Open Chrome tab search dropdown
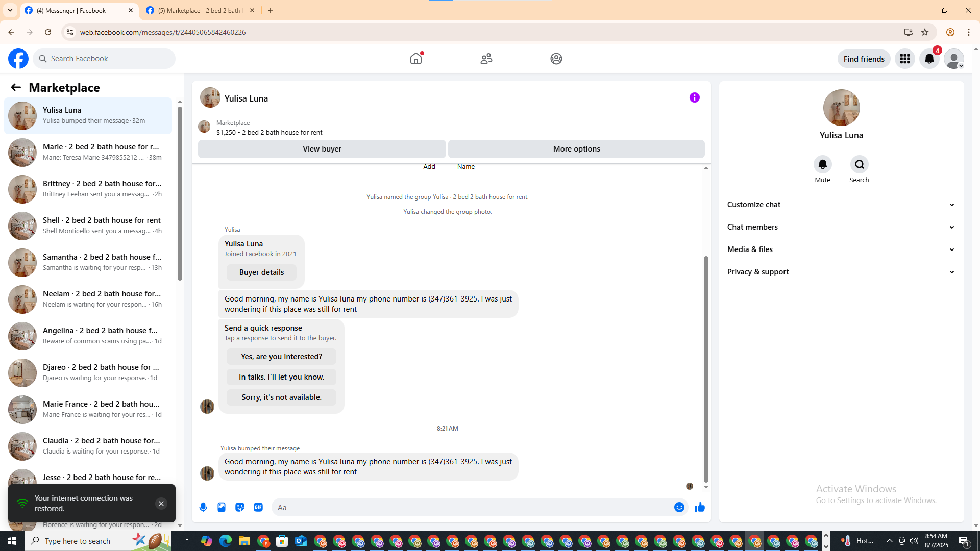 10,10
